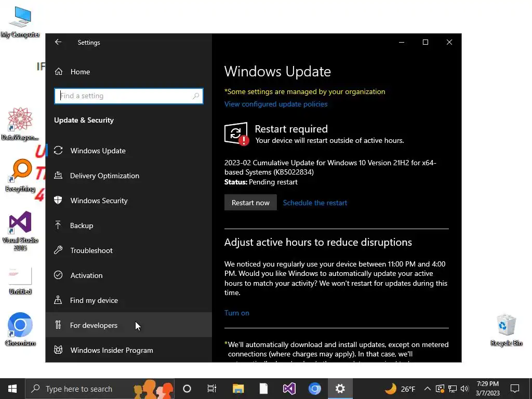Open the Backup settings
The image size is (532, 399).
pyautogui.click(x=129, y=225)
